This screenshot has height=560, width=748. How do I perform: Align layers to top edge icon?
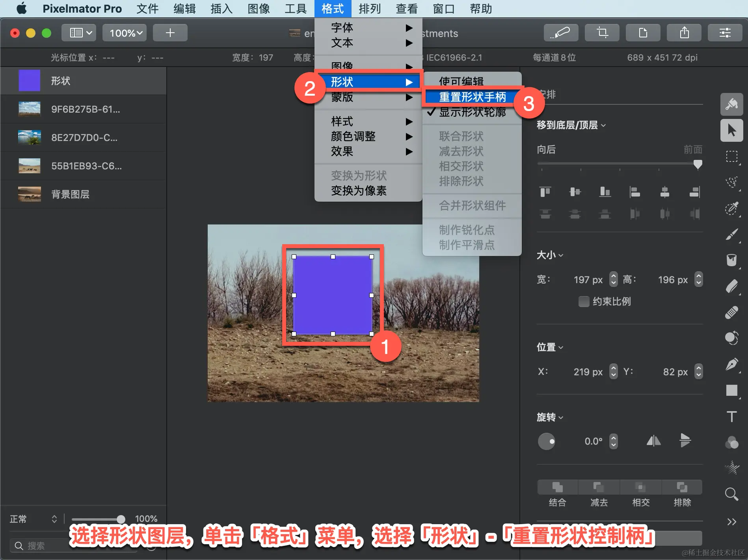click(x=545, y=192)
